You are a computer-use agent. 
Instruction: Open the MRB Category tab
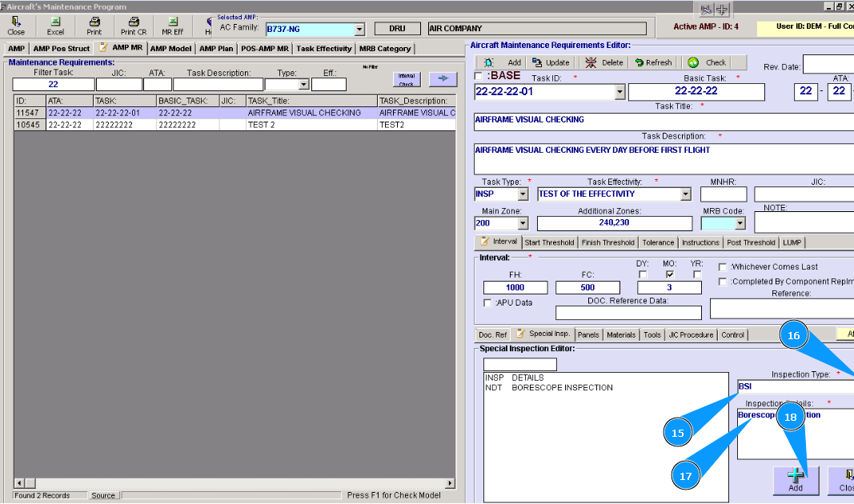pos(385,49)
